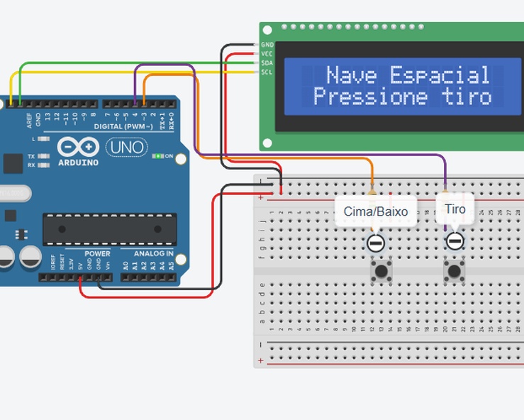Screen dimensions: 524x420
Task: Click the breadboard bottom negative rail marker
Action: 261,346
